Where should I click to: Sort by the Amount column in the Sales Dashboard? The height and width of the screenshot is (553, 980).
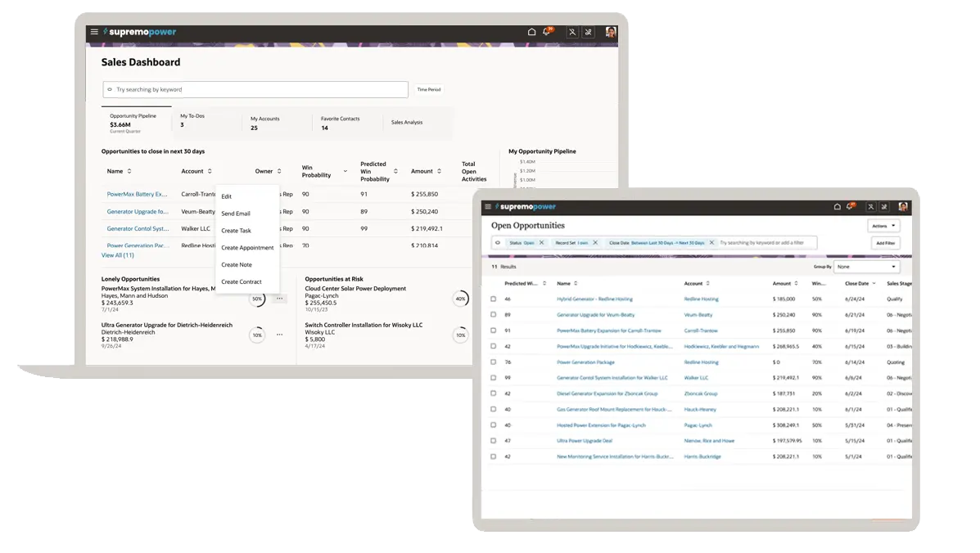(439, 172)
